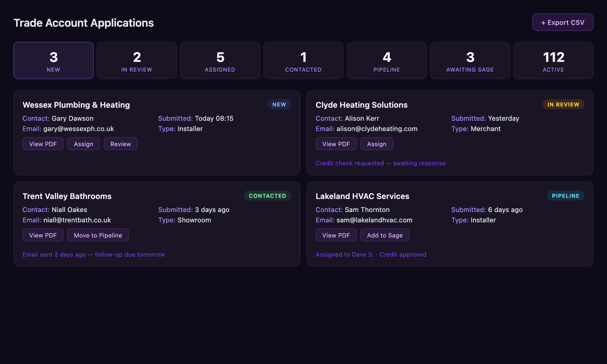
Task: Switch to the ASSIGNED status tab
Action: tap(220, 60)
